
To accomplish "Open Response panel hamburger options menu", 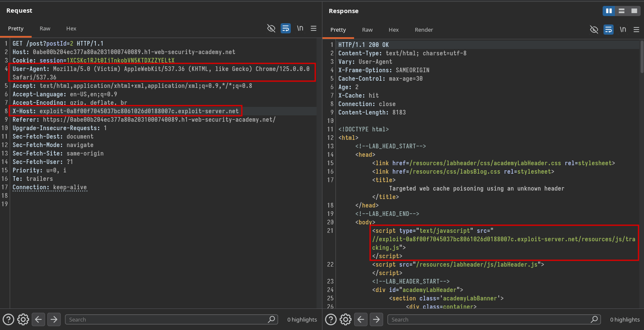I will [x=636, y=30].
